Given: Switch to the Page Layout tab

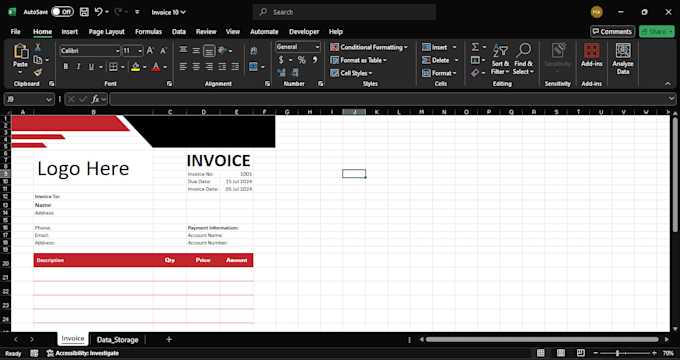Looking at the screenshot, I should 107,32.
